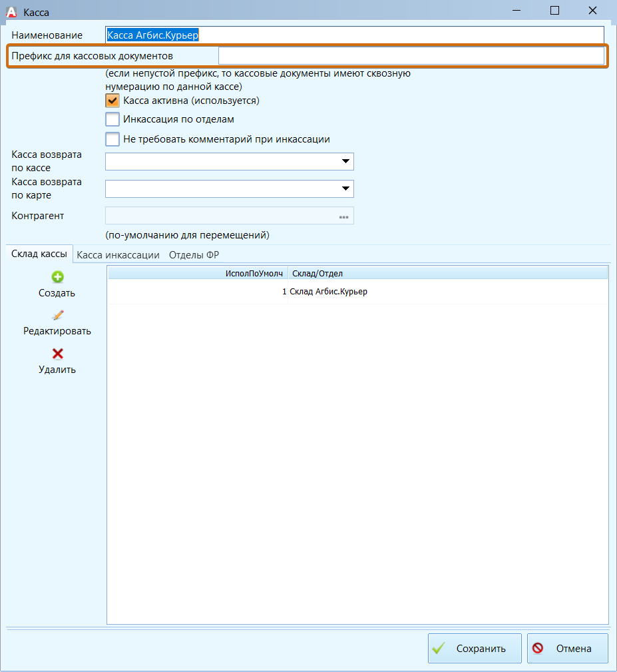Click the ellipsis button in Контрагент field
The height and width of the screenshot is (672, 617).
[343, 217]
